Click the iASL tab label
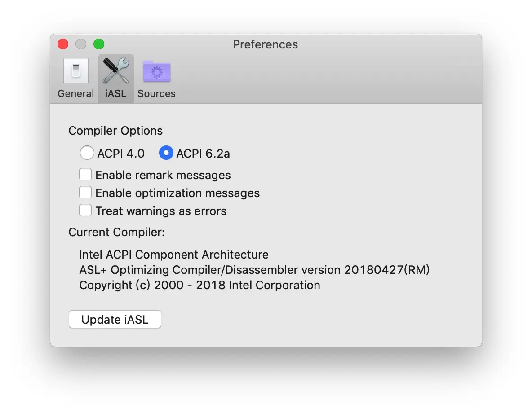The image size is (532, 413). click(x=115, y=93)
